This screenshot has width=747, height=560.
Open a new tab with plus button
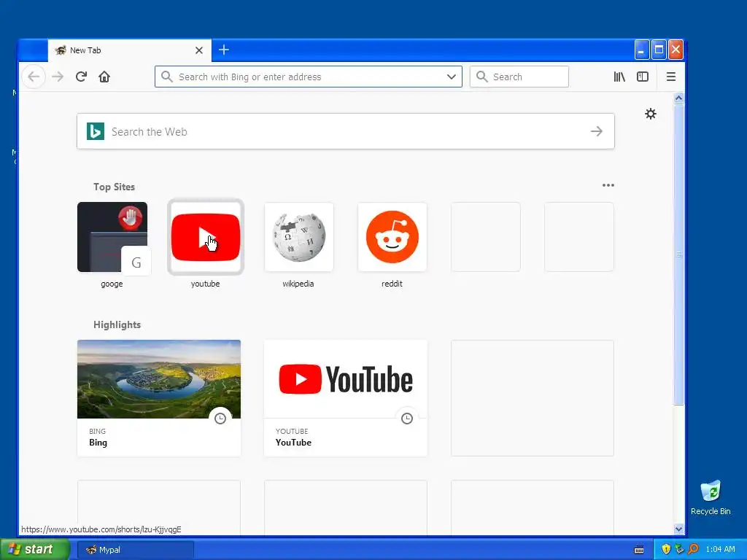[x=224, y=50]
